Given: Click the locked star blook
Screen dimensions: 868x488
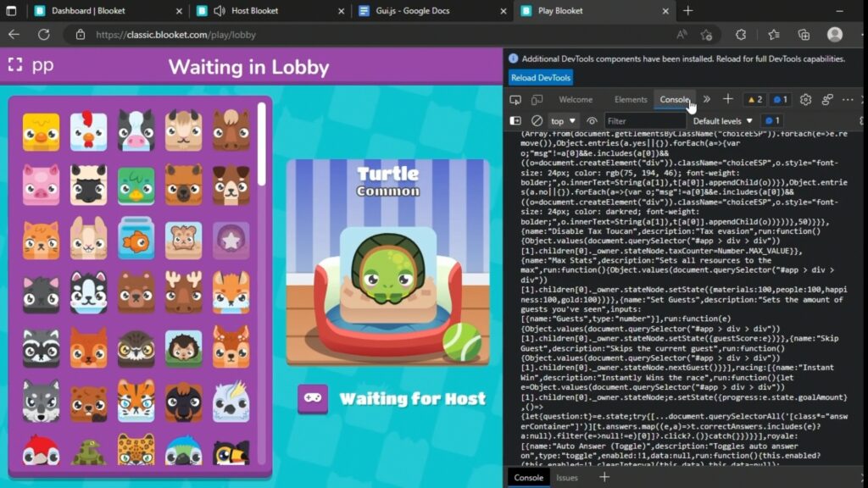Looking at the screenshot, I should coord(231,240).
